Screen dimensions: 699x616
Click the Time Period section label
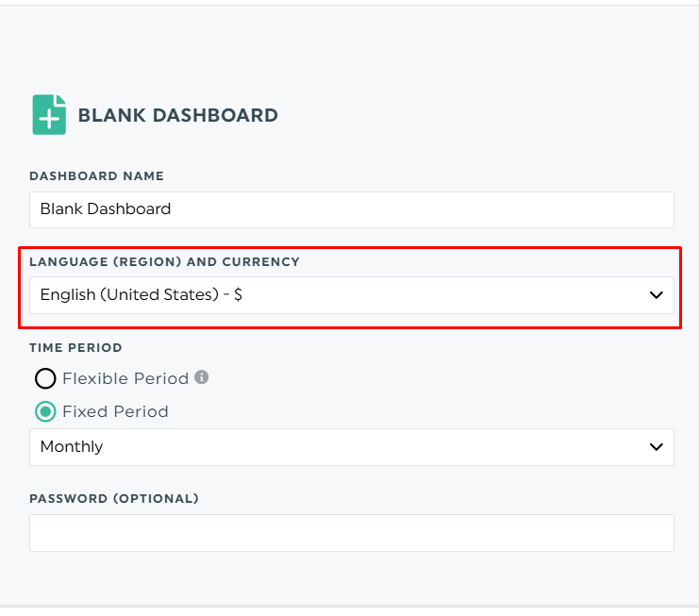coord(75,348)
